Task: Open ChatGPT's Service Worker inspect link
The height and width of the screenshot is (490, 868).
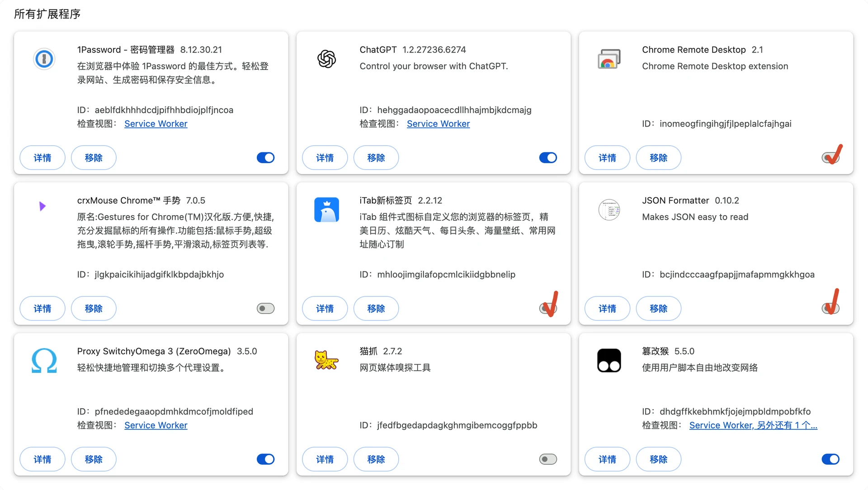Action: click(438, 124)
